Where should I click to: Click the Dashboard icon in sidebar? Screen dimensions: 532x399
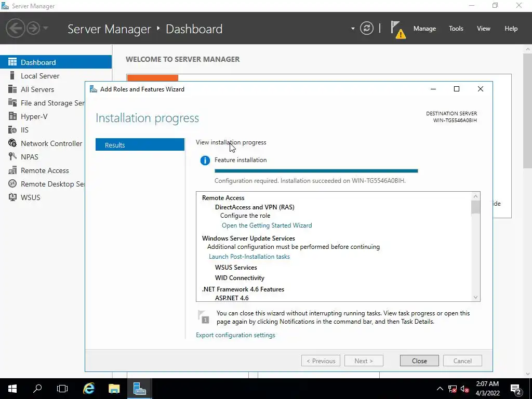[x=12, y=62]
